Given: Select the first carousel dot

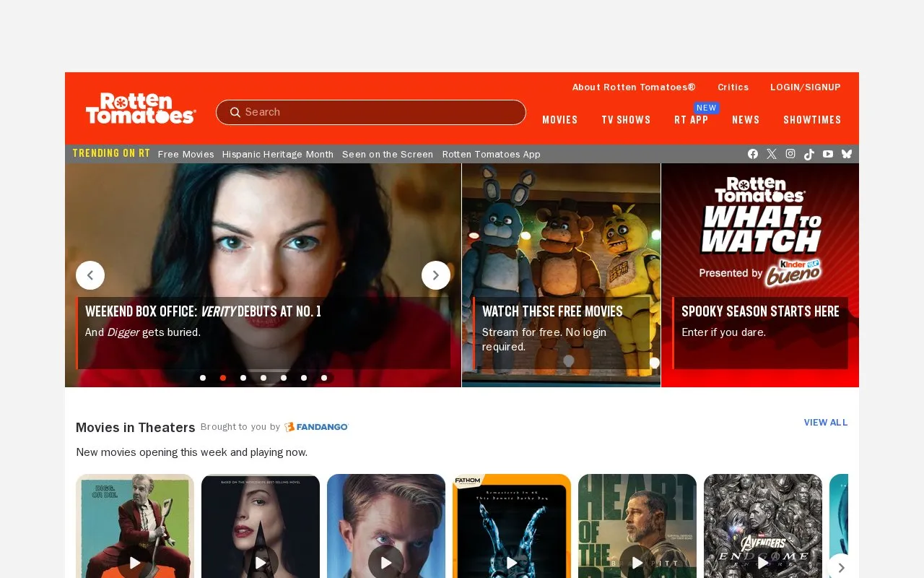Looking at the screenshot, I should pyautogui.click(x=203, y=378).
